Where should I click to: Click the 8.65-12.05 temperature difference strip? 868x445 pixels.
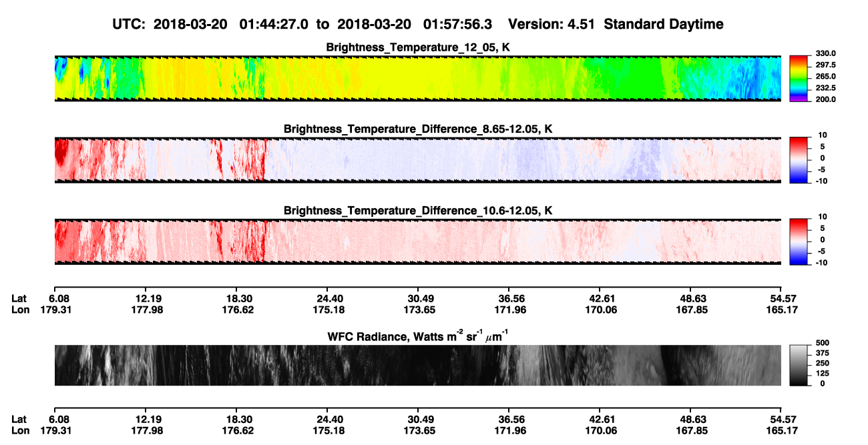click(417, 159)
